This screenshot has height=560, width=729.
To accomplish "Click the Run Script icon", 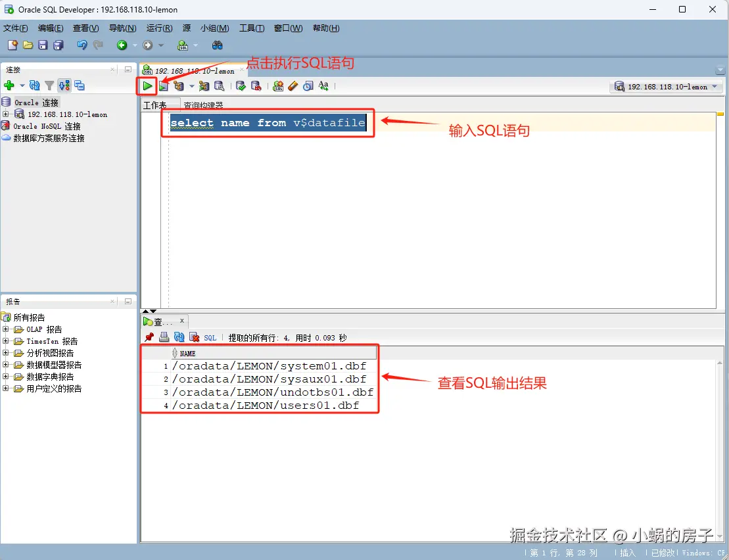I will [x=163, y=86].
